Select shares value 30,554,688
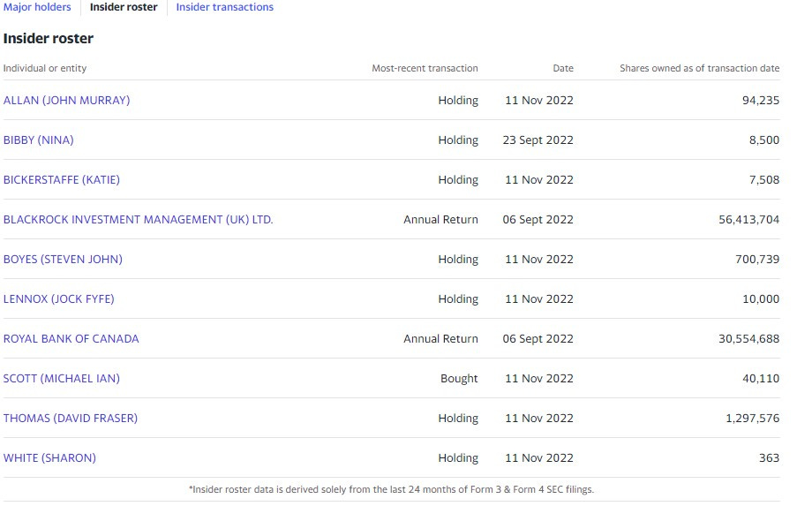Image resolution: width=812 pixels, height=506 pixels. (x=748, y=339)
